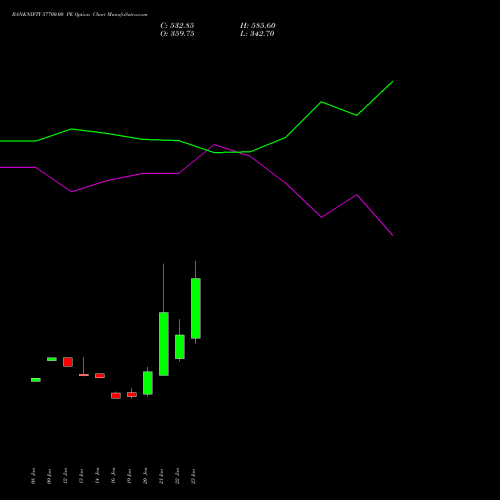Click the 23 Jan date axis label

click(193, 476)
